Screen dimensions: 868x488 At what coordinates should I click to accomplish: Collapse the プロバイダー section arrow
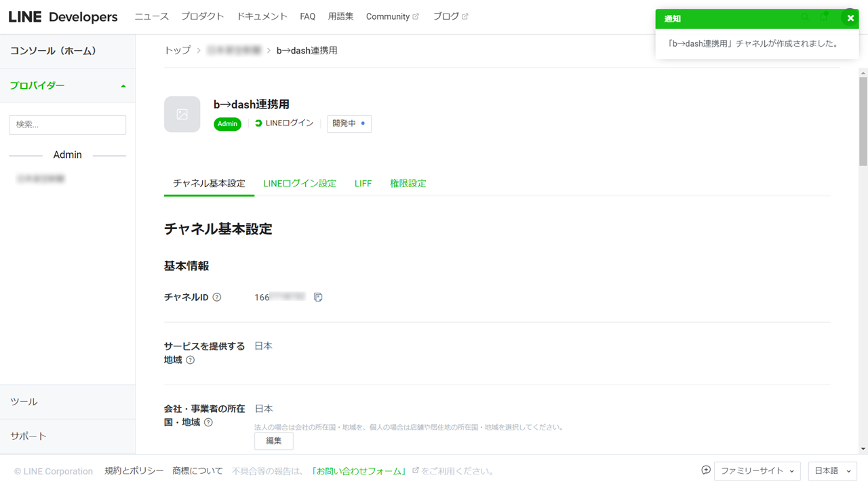point(123,86)
